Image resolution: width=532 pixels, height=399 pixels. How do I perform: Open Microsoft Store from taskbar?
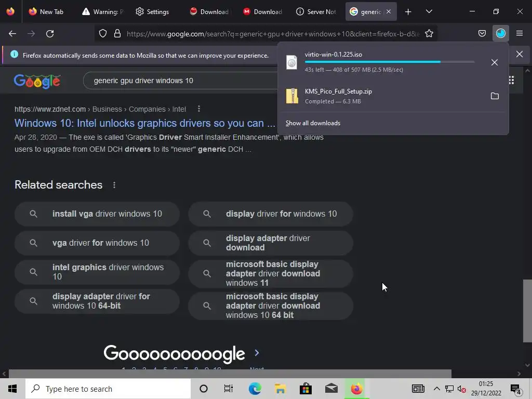coord(305,389)
